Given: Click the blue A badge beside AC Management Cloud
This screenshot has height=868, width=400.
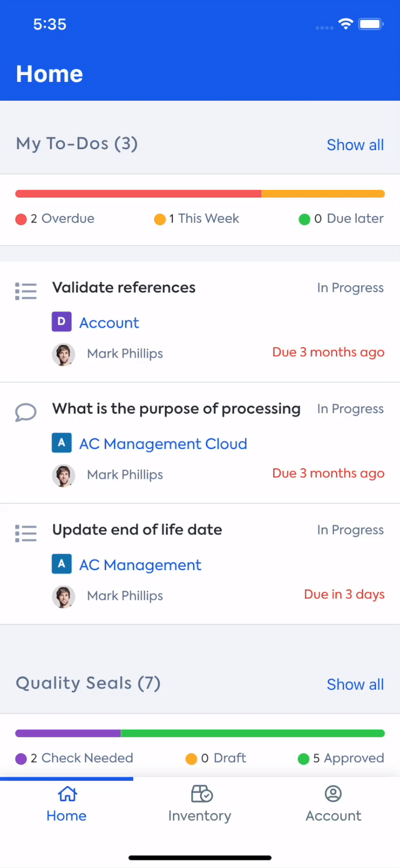Looking at the screenshot, I should pos(61,443).
